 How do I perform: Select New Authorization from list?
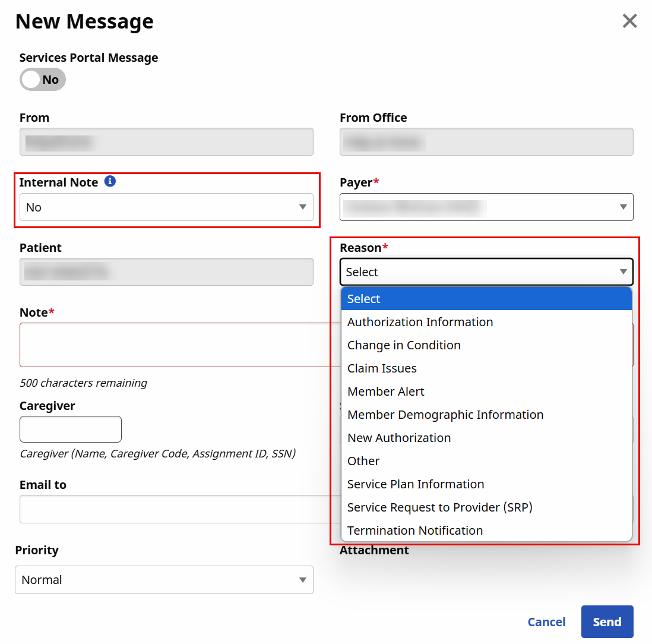[x=399, y=438]
